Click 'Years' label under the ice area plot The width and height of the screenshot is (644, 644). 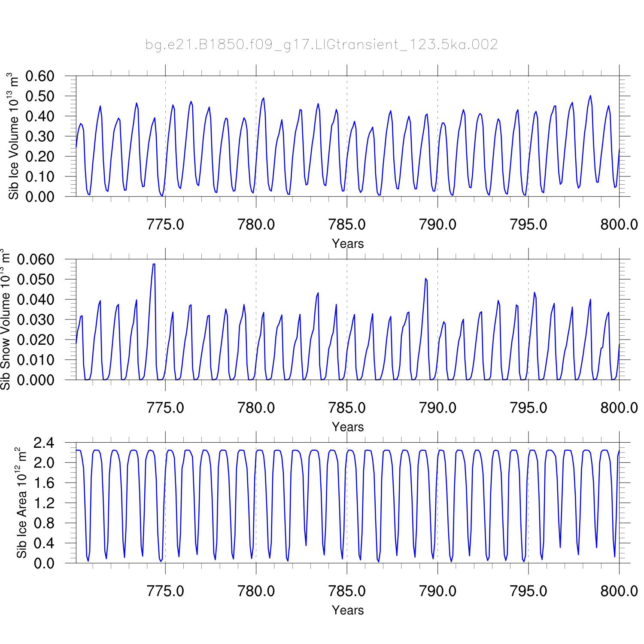[x=347, y=610]
